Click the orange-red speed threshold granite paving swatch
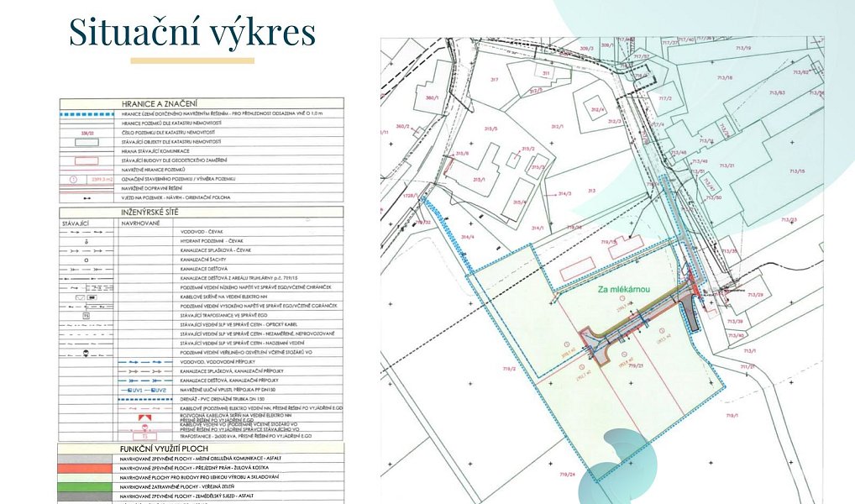 click(x=87, y=468)
